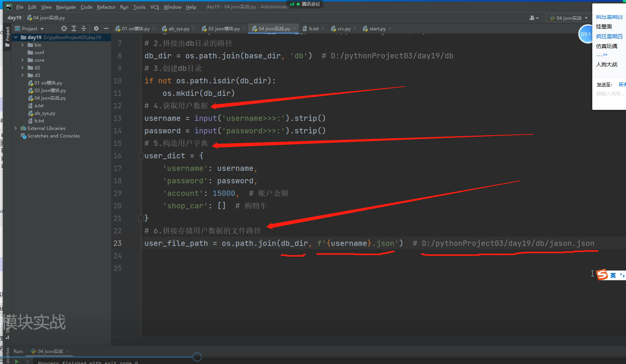Viewport: 626px width, 364px height.
Task: Collapse the day19 root folder arrow
Action: 16,37
